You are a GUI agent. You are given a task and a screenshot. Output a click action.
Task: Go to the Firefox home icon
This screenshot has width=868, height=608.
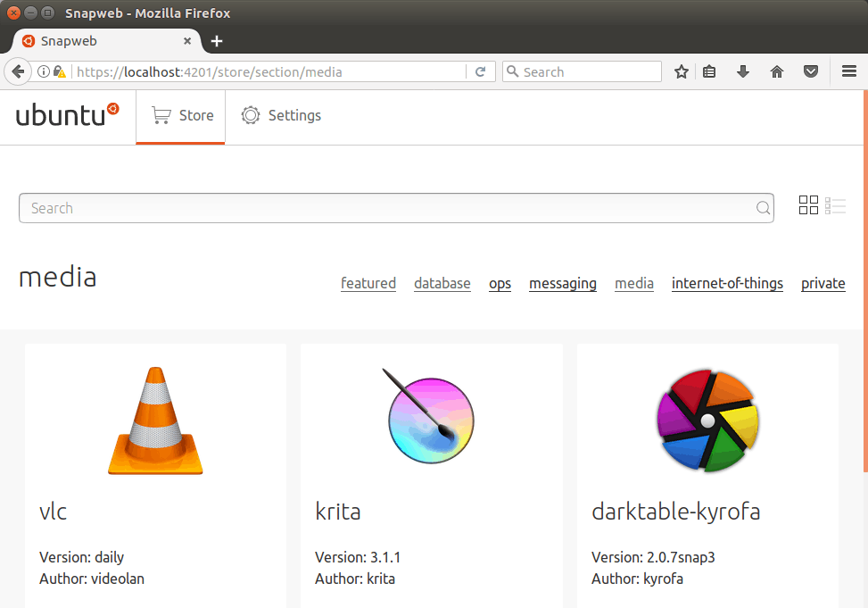click(777, 71)
